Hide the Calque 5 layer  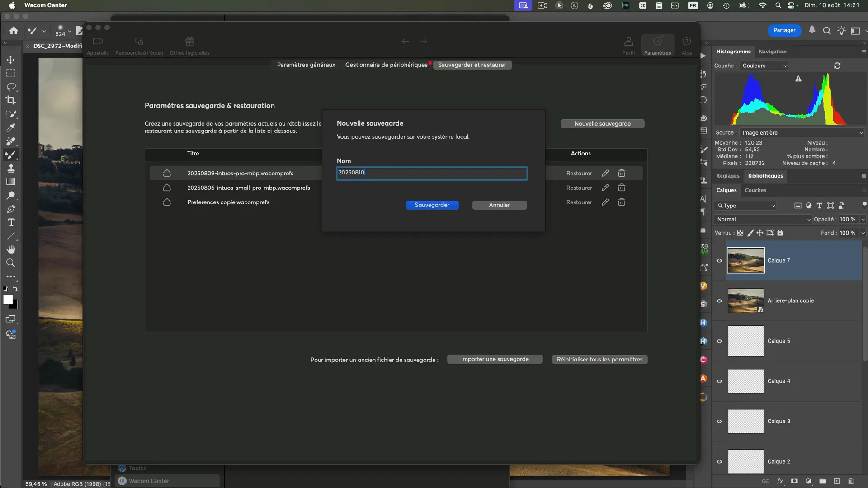click(x=719, y=341)
